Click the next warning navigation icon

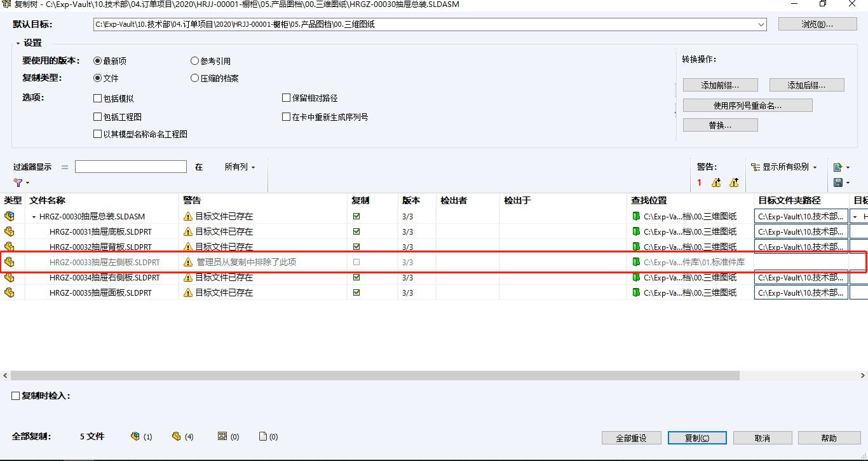pyautogui.click(x=716, y=183)
